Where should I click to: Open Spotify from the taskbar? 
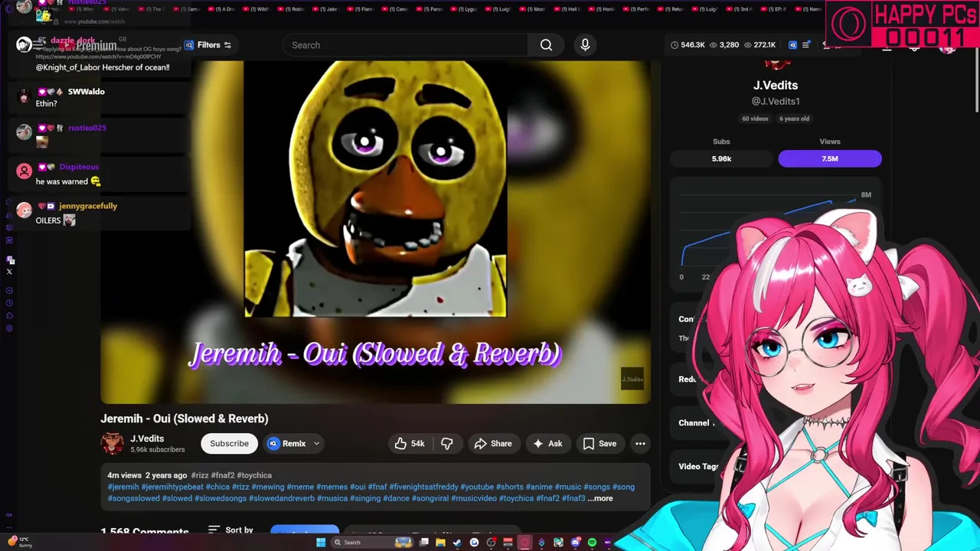pyautogui.click(x=592, y=543)
